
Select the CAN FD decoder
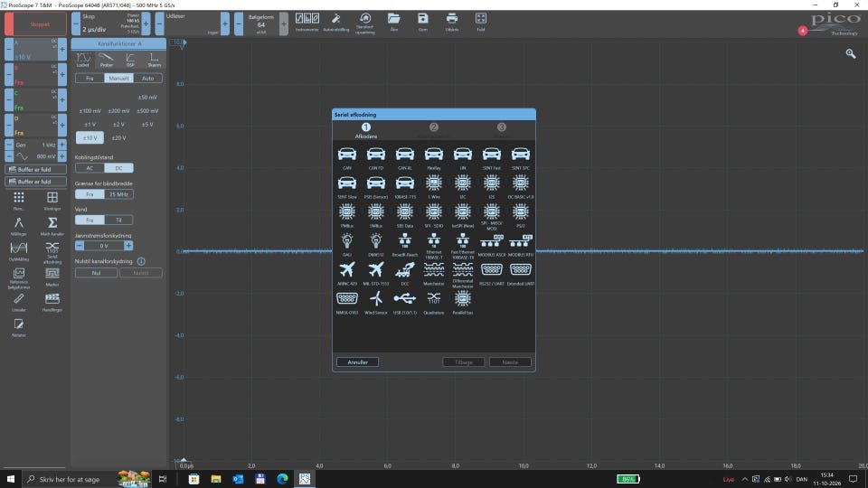point(376,155)
